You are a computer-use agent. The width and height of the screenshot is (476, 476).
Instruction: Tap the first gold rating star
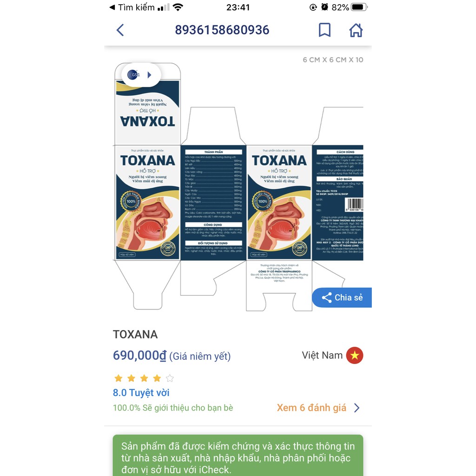click(x=119, y=378)
